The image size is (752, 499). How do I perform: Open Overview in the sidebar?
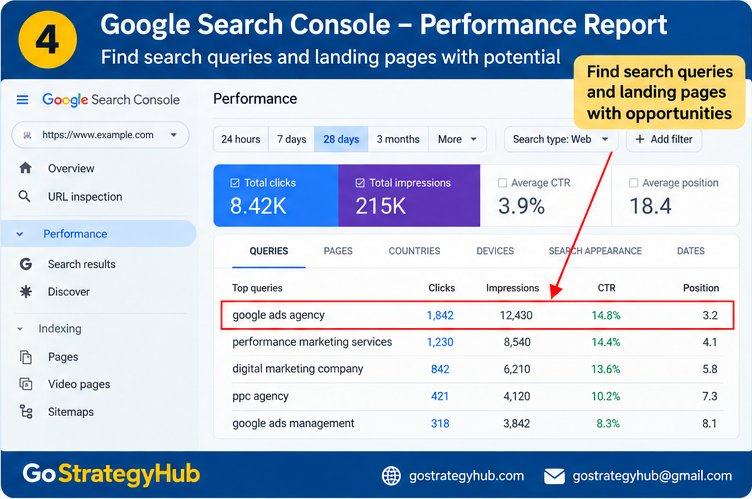71,168
